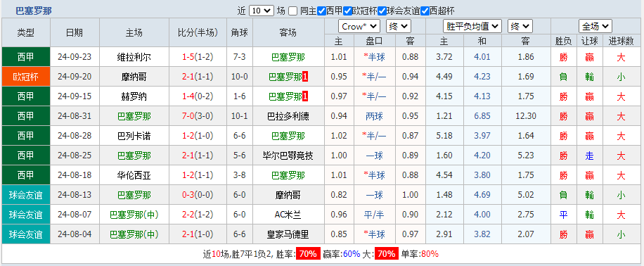
Task: Click score 0-3(0-0) for 摩纳哥 24-08-13 match
Action: point(198,196)
